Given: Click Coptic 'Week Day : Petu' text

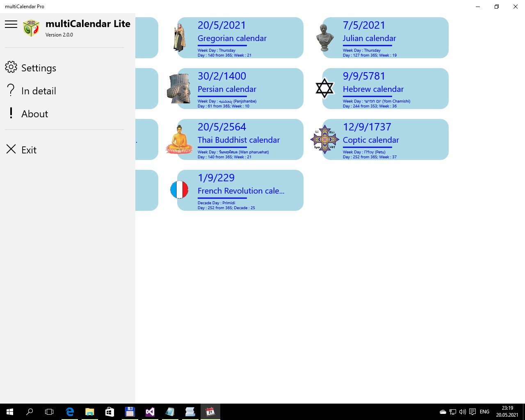Looking at the screenshot, I should coord(364,152).
